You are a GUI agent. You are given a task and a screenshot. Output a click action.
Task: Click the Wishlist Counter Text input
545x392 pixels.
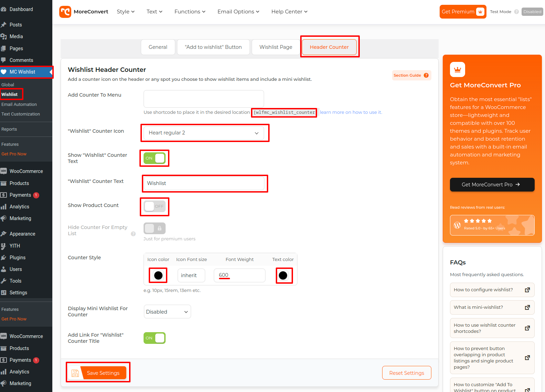[204, 183]
